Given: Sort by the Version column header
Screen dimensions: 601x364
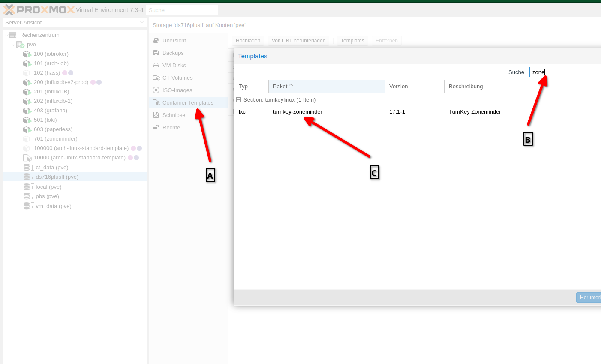Looking at the screenshot, I should pyautogui.click(x=415, y=86).
